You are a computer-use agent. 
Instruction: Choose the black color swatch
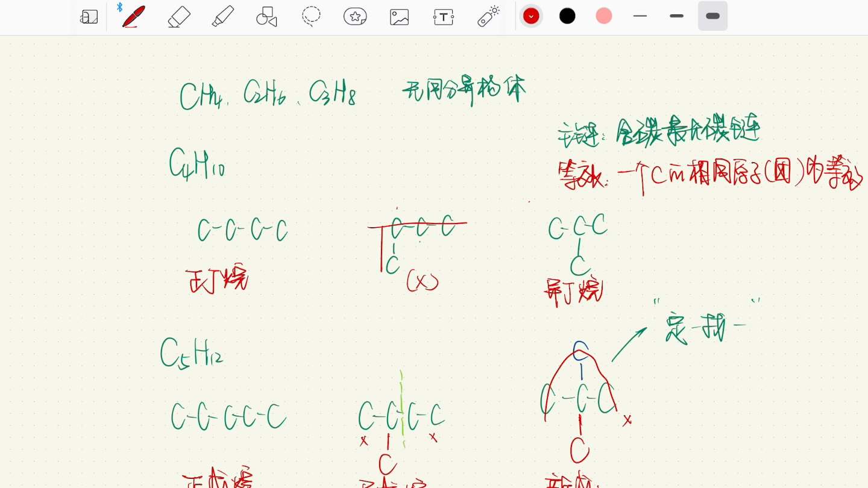[x=567, y=16]
